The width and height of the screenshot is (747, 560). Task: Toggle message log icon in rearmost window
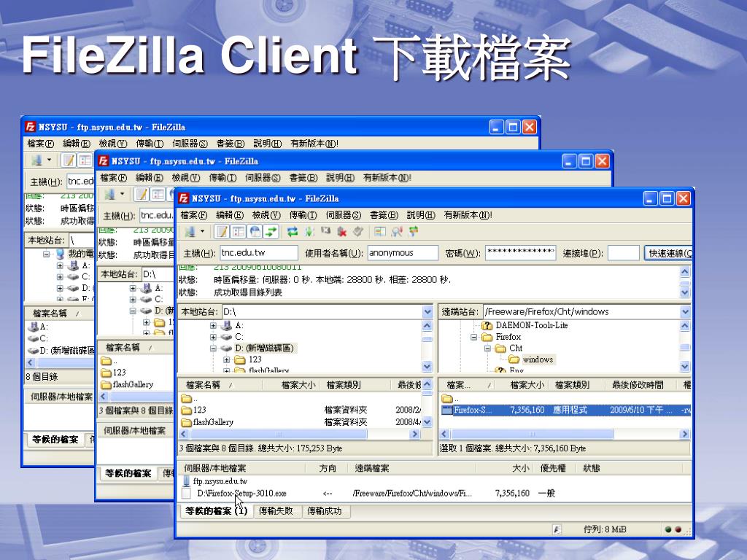(x=69, y=160)
